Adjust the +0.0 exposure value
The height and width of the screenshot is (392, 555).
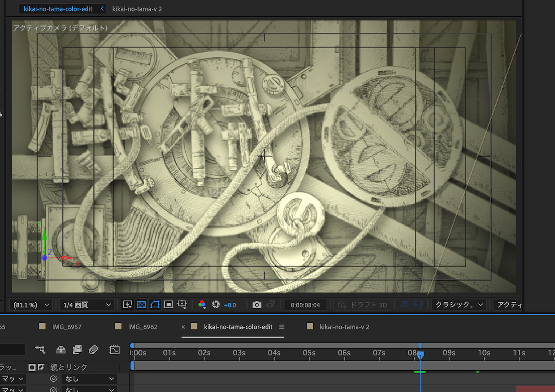pos(230,305)
